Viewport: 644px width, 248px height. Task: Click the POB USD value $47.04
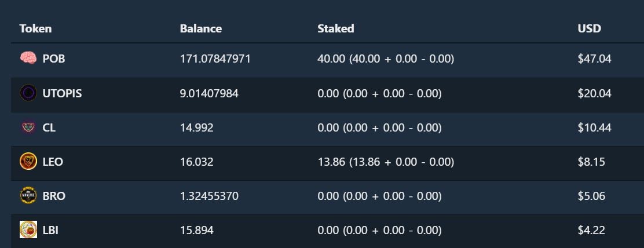(594, 59)
